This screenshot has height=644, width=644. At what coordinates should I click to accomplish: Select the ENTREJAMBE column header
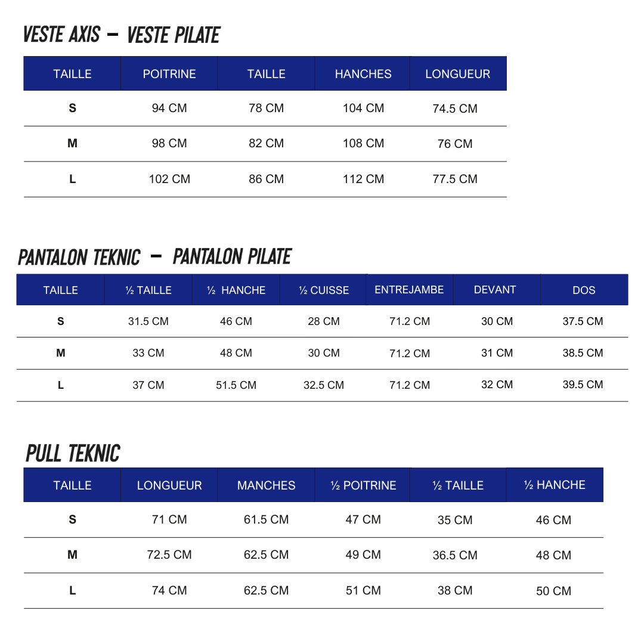click(409, 290)
